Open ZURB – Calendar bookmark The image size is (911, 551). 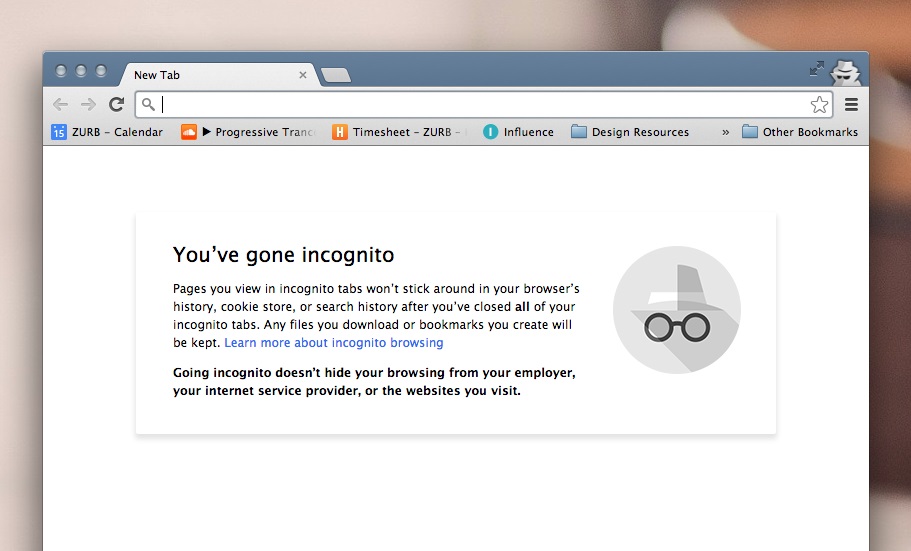107,132
